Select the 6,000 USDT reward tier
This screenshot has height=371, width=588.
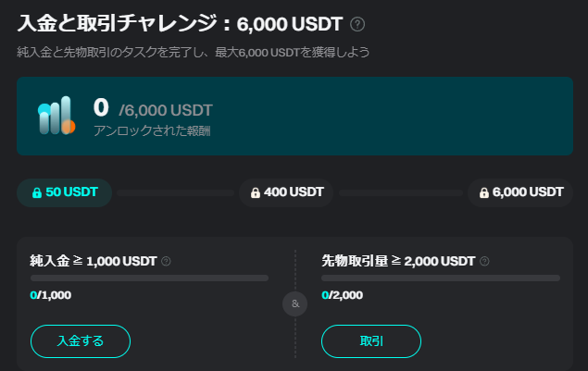click(x=520, y=192)
